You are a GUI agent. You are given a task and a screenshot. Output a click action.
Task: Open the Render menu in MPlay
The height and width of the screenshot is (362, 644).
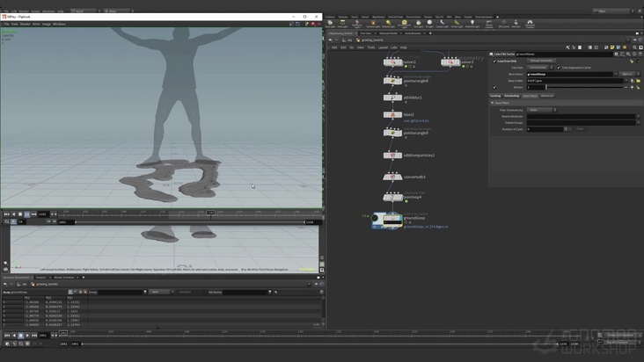tap(26, 24)
